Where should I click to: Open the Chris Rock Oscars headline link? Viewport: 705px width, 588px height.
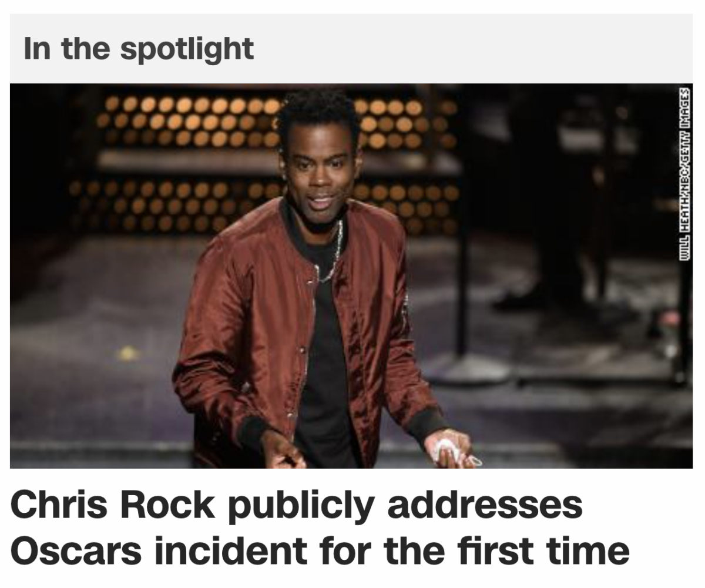(x=320, y=527)
